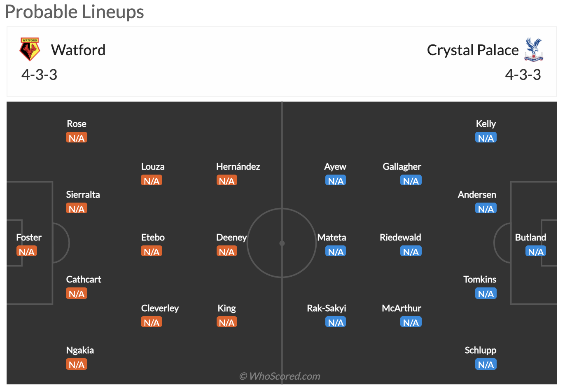Choose the Rak-Sakyi player name
This screenshot has height=392, width=565.
point(327,308)
